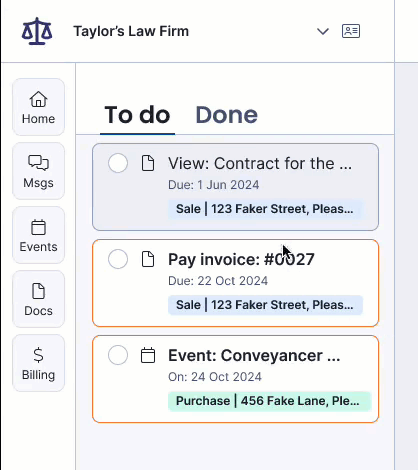Click document icon on View Contract task

(x=148, y=163)
